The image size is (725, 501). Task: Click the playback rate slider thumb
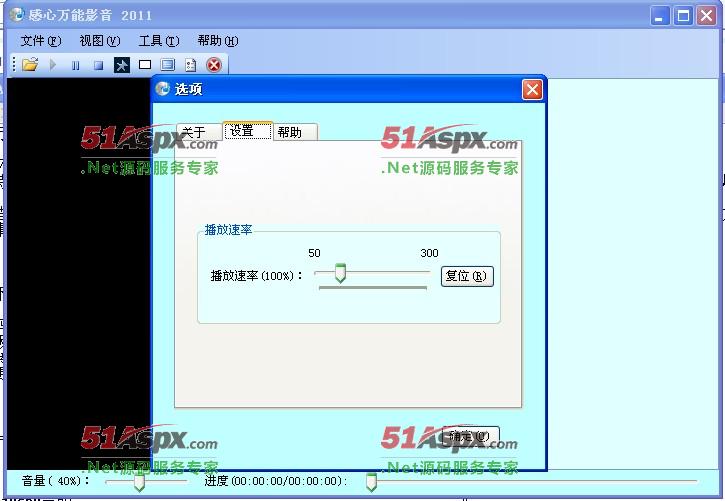[340, 273]
